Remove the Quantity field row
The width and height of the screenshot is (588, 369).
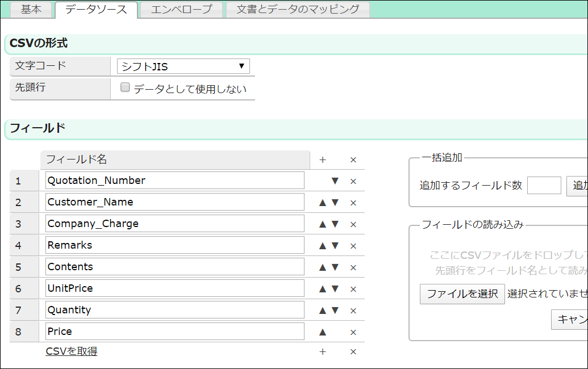coord(353,311)
